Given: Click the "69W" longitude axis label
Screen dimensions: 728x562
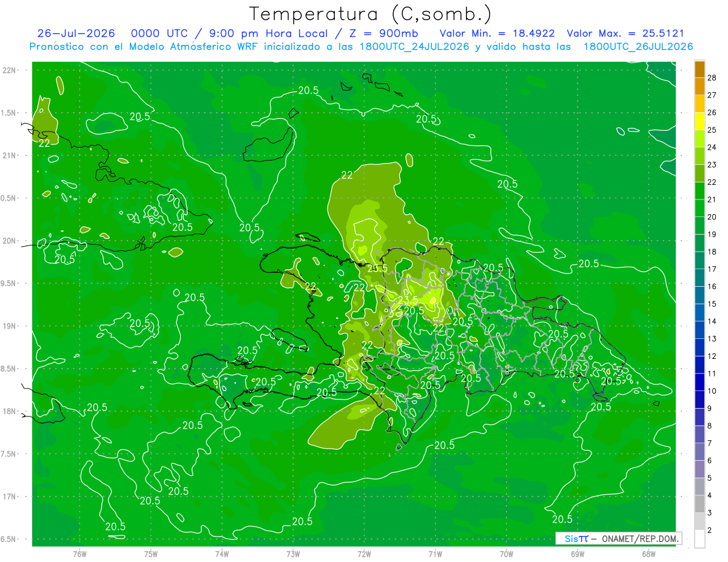Looking at the screenshot, I should (578, 554).
